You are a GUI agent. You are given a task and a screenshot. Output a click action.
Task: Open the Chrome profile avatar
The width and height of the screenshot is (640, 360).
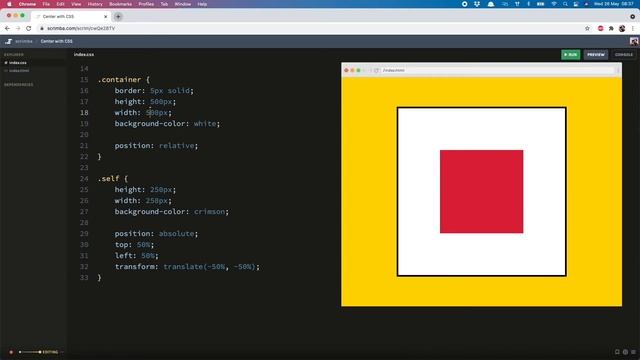[x=622, y=28]
